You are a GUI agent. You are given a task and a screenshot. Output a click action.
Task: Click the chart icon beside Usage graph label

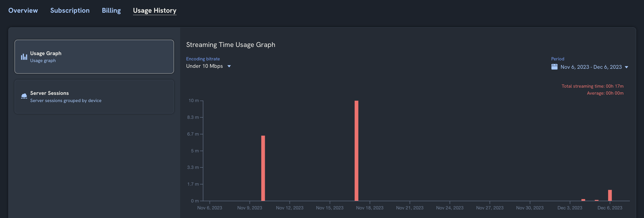click(24, 57)
